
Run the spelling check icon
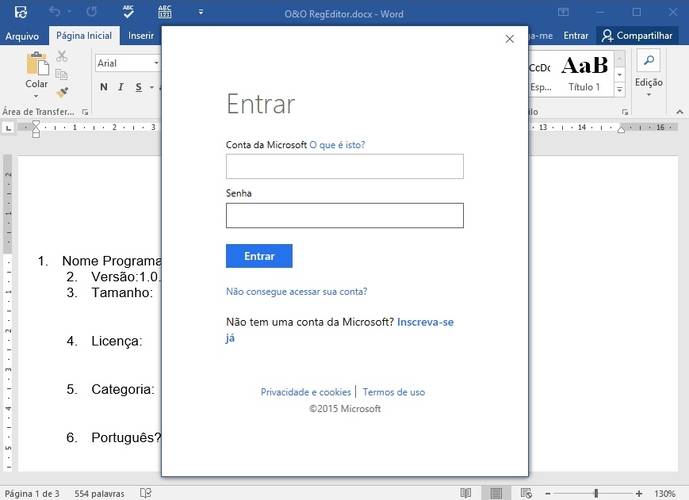128,12
